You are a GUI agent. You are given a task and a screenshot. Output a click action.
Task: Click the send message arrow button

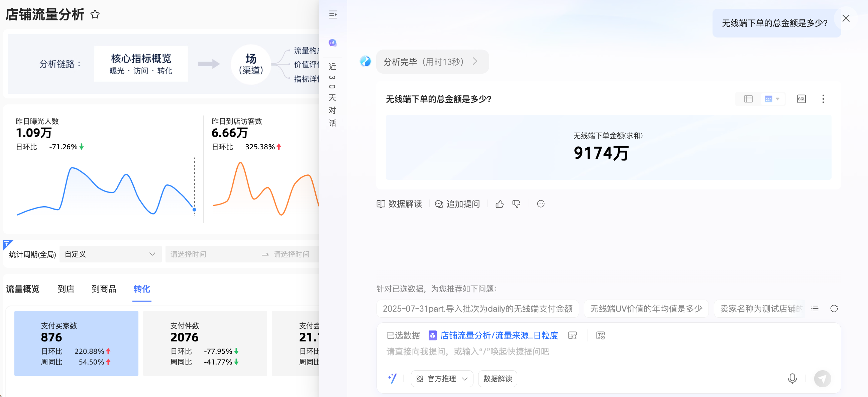(x=822, y=379)
